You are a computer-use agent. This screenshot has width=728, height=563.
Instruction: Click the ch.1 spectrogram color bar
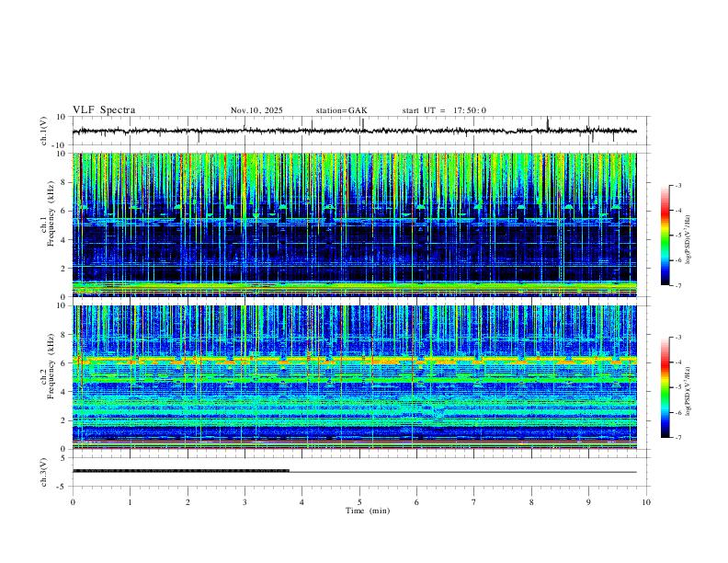click(x=665, y=236)
